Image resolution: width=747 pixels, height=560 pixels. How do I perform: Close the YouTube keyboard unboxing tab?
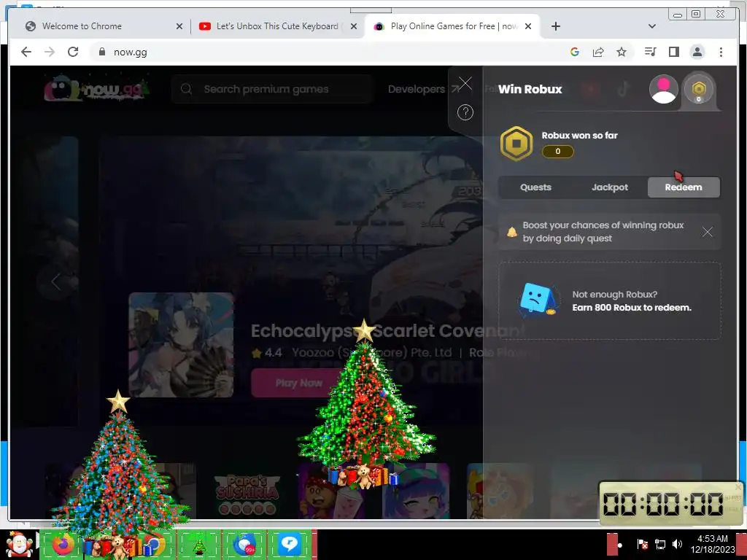tap(354, 26)
